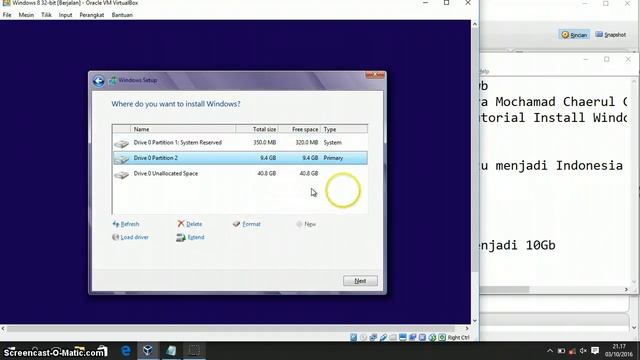Click the Rincian button in VirtualBox Manager
Image resolution: width=640 pixels, height=360 pixels.
click(x=574, y=35)
